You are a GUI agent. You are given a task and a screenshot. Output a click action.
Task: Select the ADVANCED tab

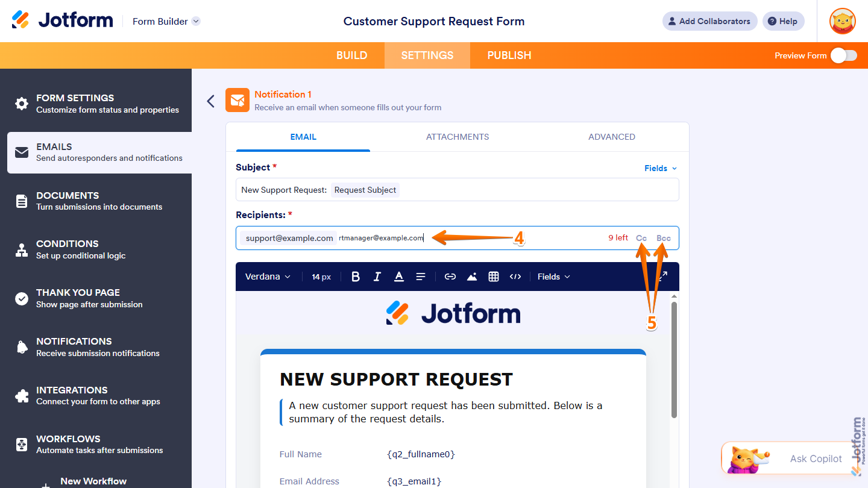click(612, 137)
